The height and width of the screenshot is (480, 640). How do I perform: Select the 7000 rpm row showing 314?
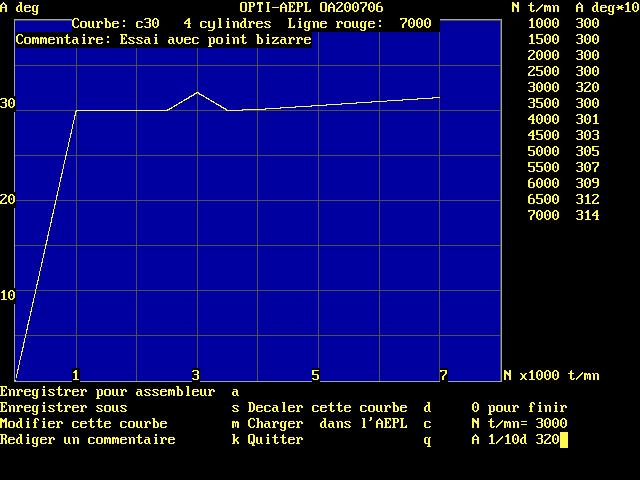(x=563, y=215)
